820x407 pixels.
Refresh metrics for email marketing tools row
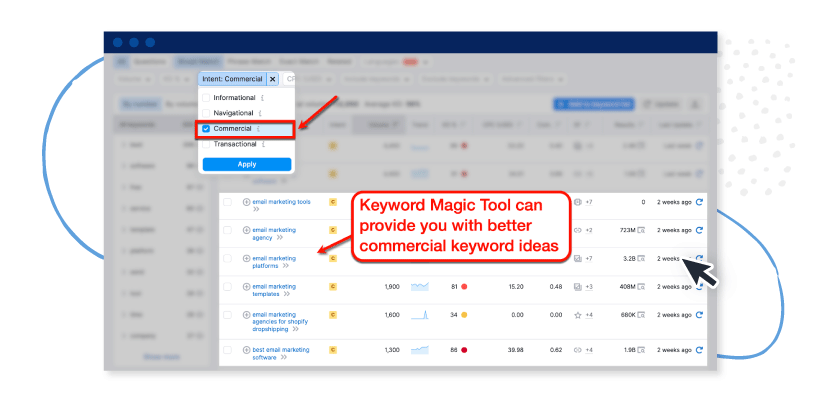[x=699, y=202]
